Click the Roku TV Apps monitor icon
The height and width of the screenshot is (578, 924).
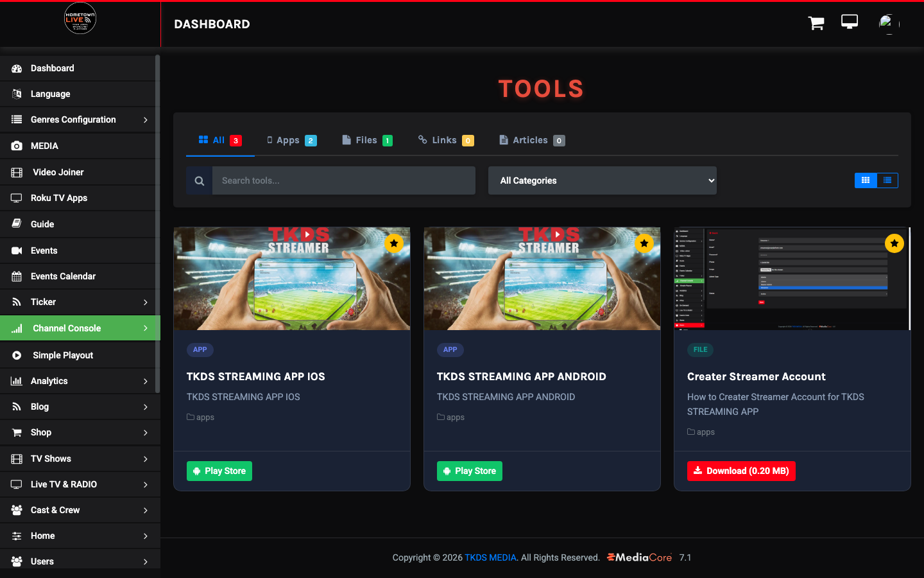[x=17, y=198]
